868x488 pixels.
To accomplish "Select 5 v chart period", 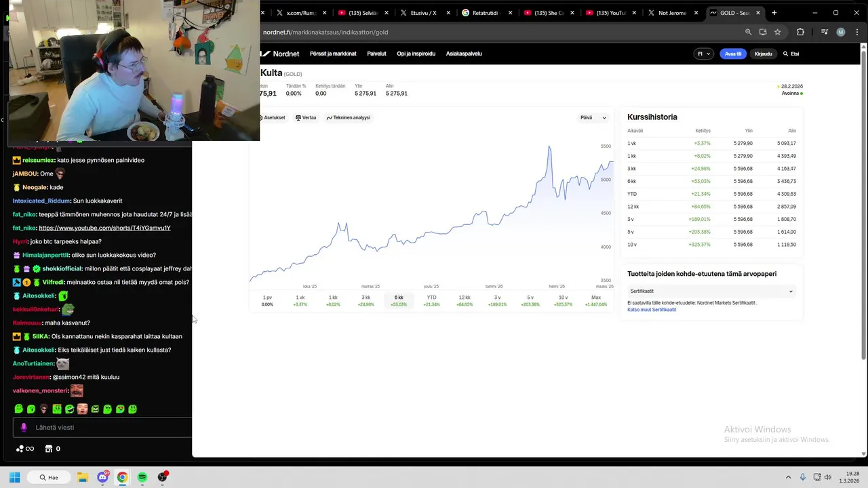I will [530, 300].
